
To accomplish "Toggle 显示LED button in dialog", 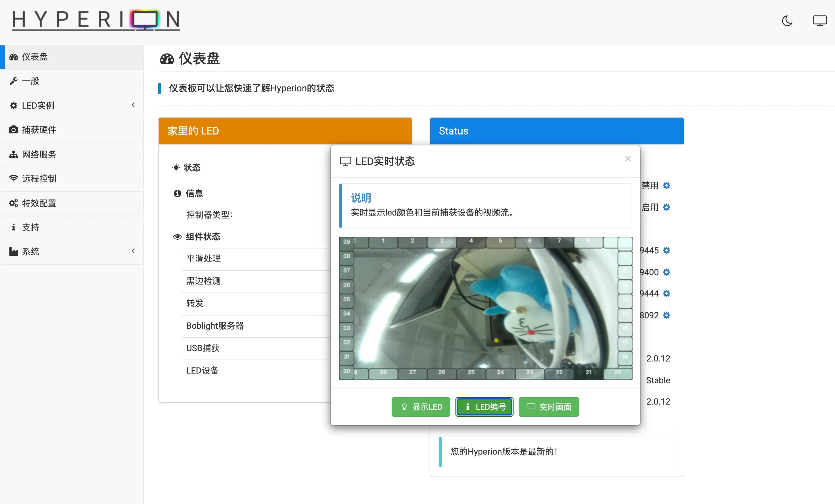I will [421, 407].
